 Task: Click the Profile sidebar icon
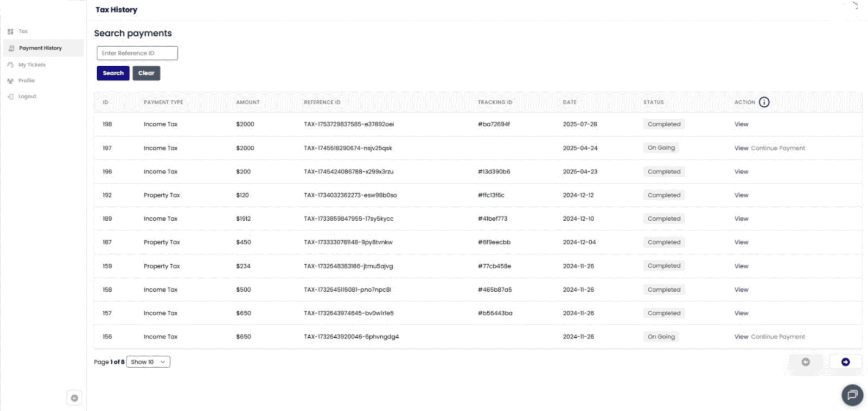[x=10, y=81]
